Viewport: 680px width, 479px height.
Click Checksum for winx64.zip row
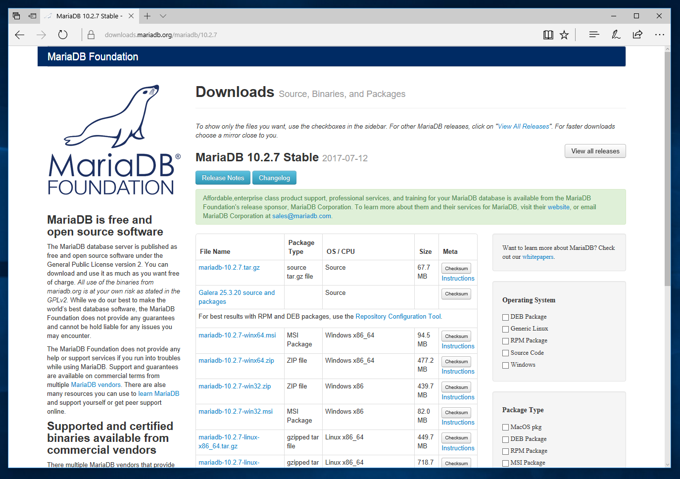[x=456, y=362]
